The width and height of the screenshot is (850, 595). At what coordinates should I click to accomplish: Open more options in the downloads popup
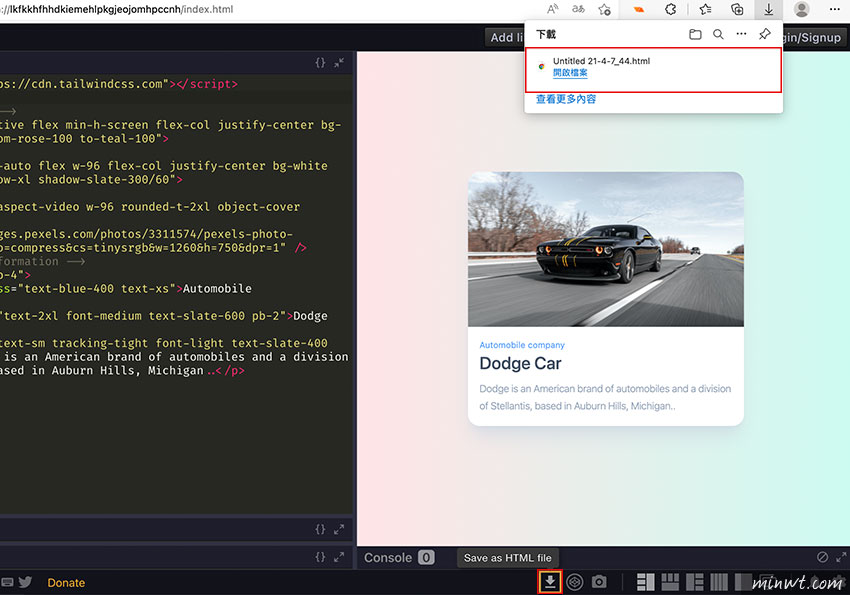pyautogui.click(x=741, y=34)
